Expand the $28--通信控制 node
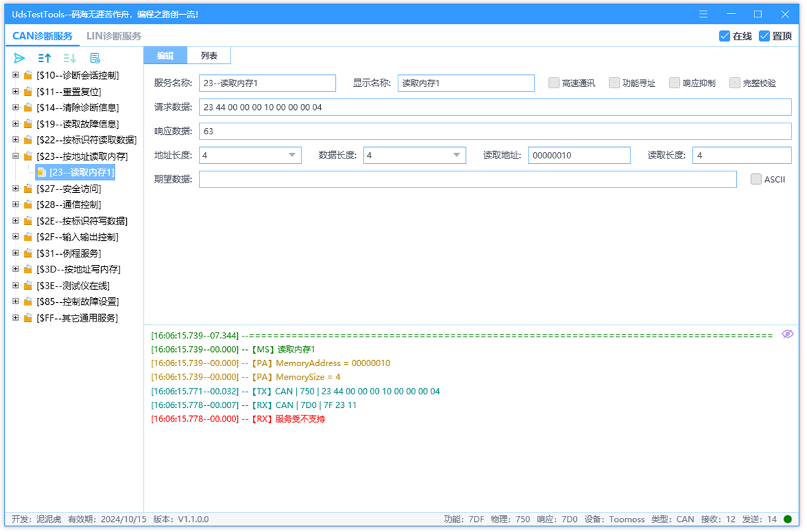The height and width of the screenshot is (532, 807). [16, 205]
